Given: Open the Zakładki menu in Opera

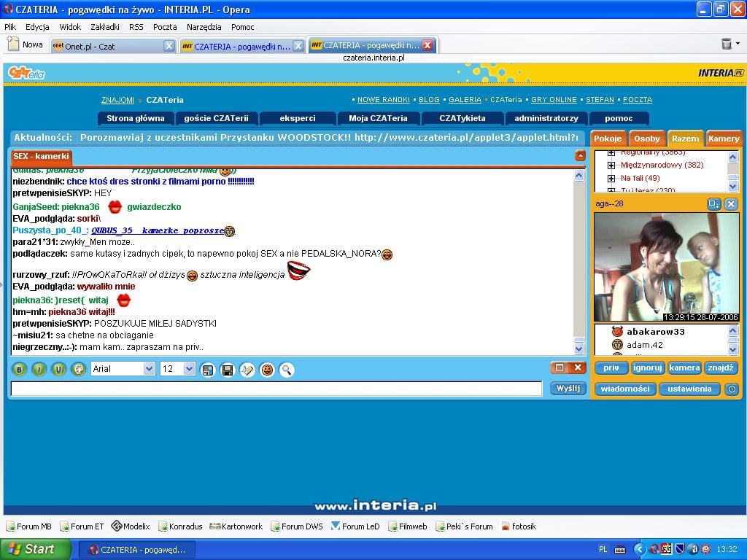Looking at the screenshot, I should point(105,27).
